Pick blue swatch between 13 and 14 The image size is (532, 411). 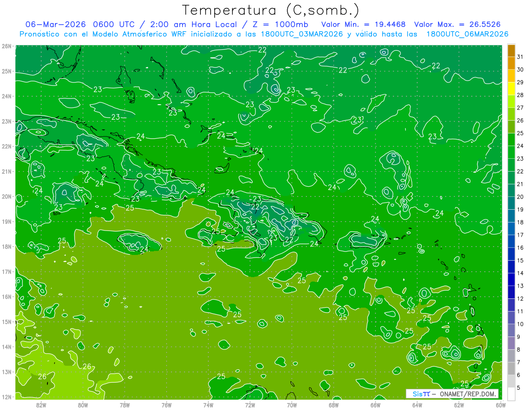[x=511, y=279]
